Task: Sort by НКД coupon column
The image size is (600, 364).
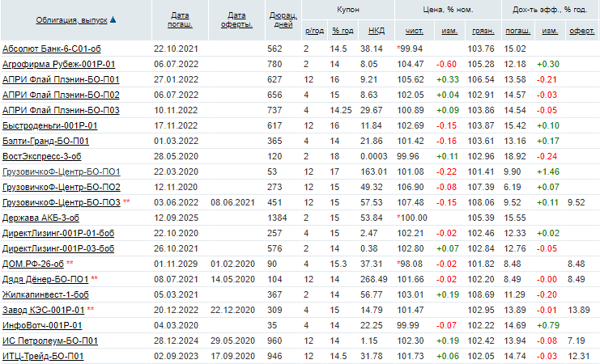Action: (376, 30)
